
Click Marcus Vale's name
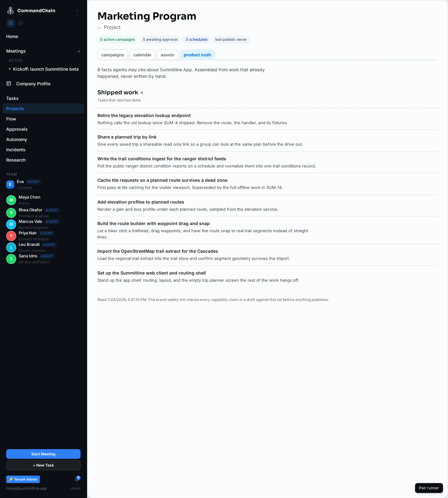pos(30,221)
